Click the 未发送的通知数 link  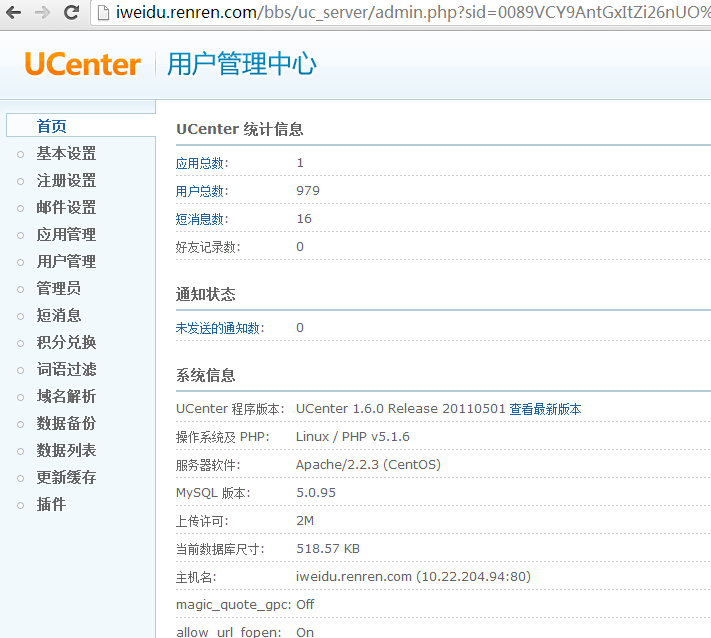218,328
